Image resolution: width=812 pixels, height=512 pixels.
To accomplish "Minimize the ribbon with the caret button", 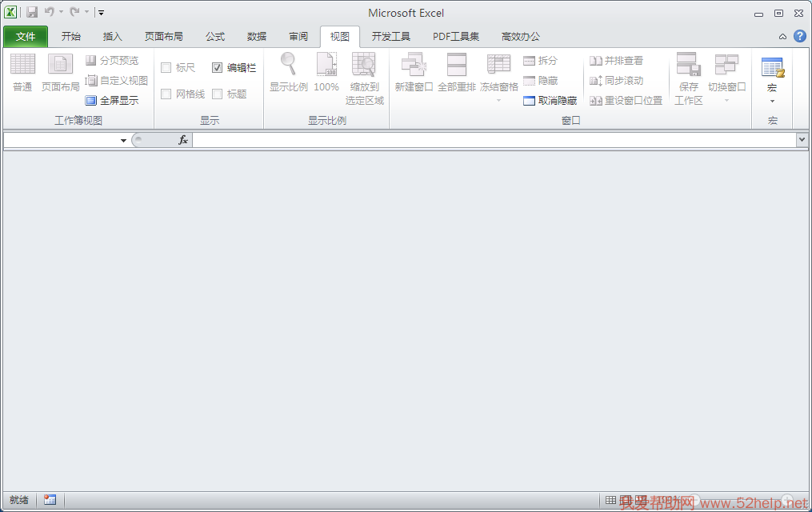I will (782, 37).
